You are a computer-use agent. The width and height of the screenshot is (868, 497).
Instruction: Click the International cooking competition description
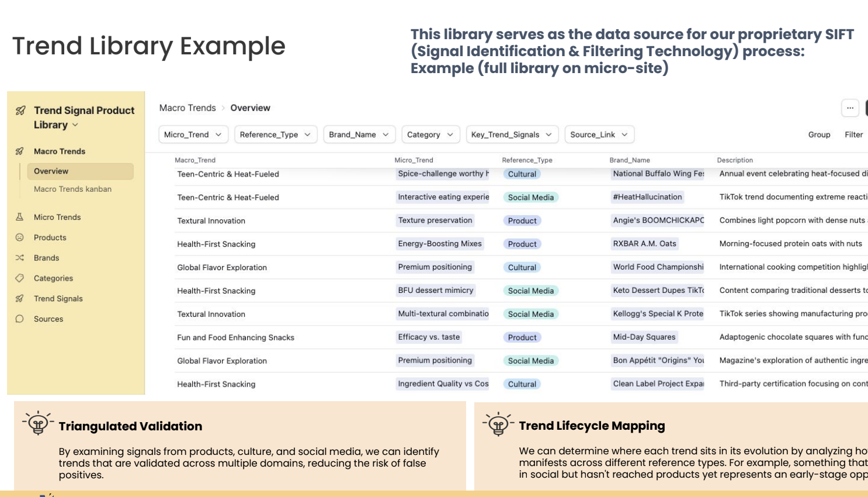point(793,267)
